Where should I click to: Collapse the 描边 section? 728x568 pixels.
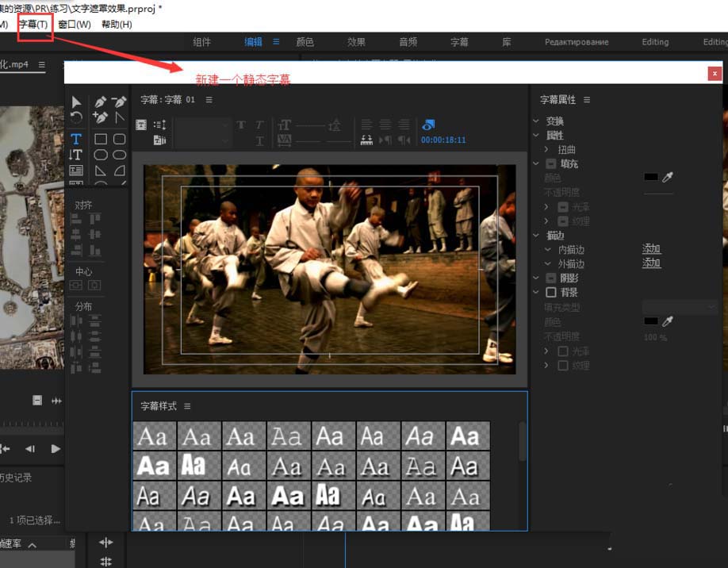click(537, 236)
